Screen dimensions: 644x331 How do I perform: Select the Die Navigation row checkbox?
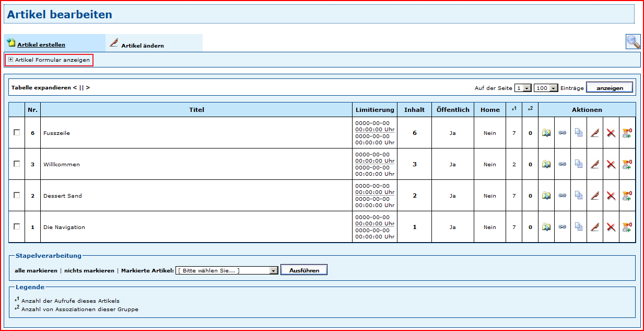tap(17, 227)
